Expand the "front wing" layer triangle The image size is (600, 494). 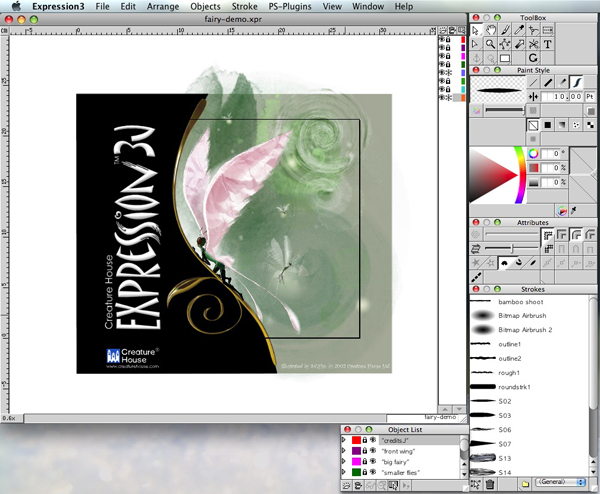coord(344,451)
